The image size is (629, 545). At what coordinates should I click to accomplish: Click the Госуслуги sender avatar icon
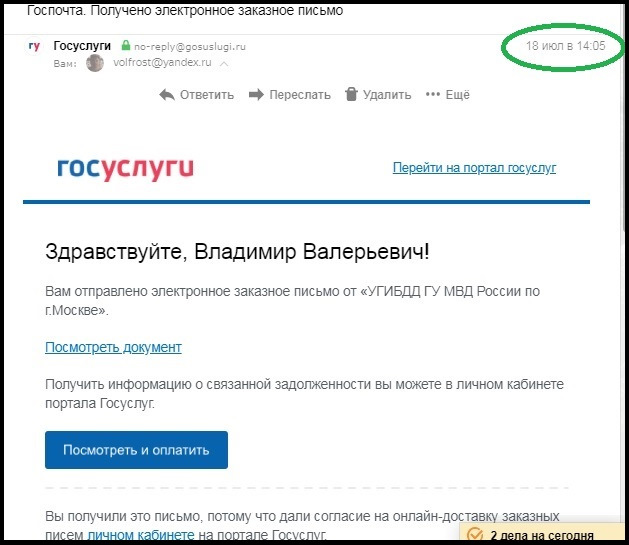(x=34, y=47)
